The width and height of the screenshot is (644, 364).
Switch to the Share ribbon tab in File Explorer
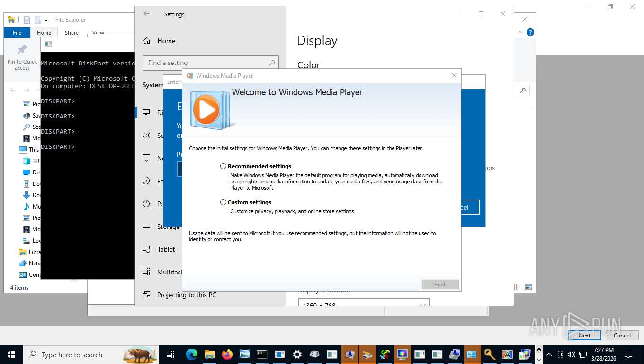click(x=72, y=33)
